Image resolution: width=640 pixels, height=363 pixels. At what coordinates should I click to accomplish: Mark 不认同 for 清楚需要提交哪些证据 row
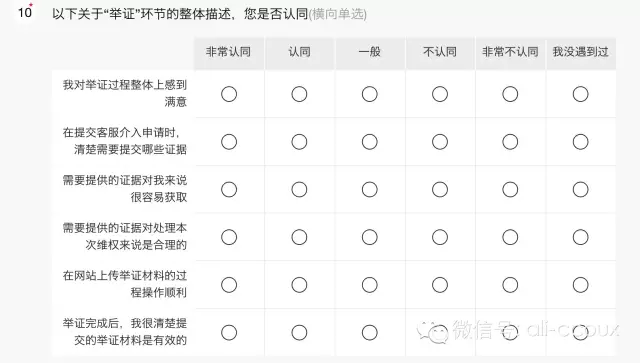440,142
